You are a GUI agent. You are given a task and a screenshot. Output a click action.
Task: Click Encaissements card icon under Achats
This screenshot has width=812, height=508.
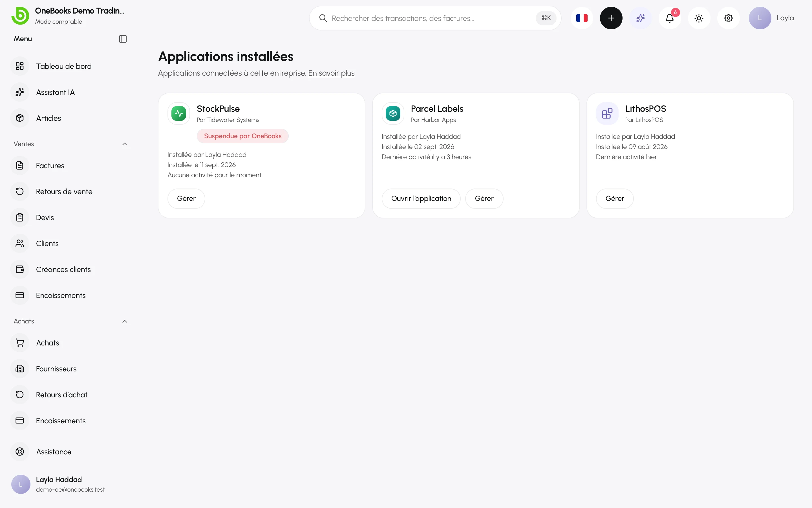pyautogui.click(x=20, y=421)
